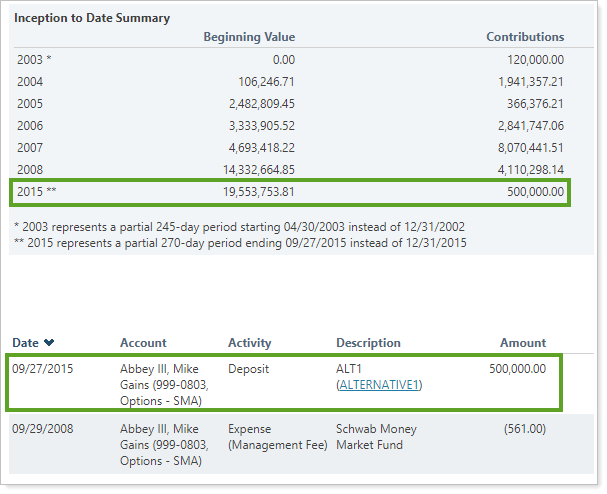Click the 2003 * year row
This screenshot has width=607, height=494.
point(33,60)
